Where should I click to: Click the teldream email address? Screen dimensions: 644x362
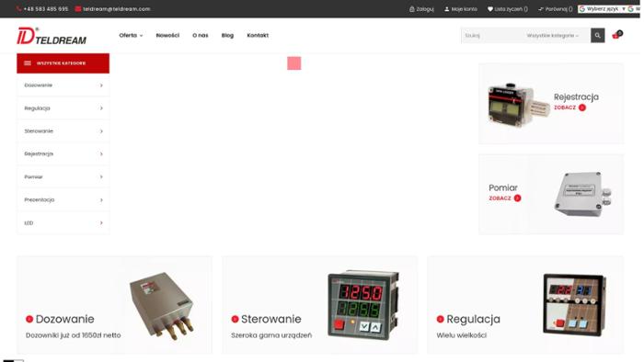click(x=117, y=8)
